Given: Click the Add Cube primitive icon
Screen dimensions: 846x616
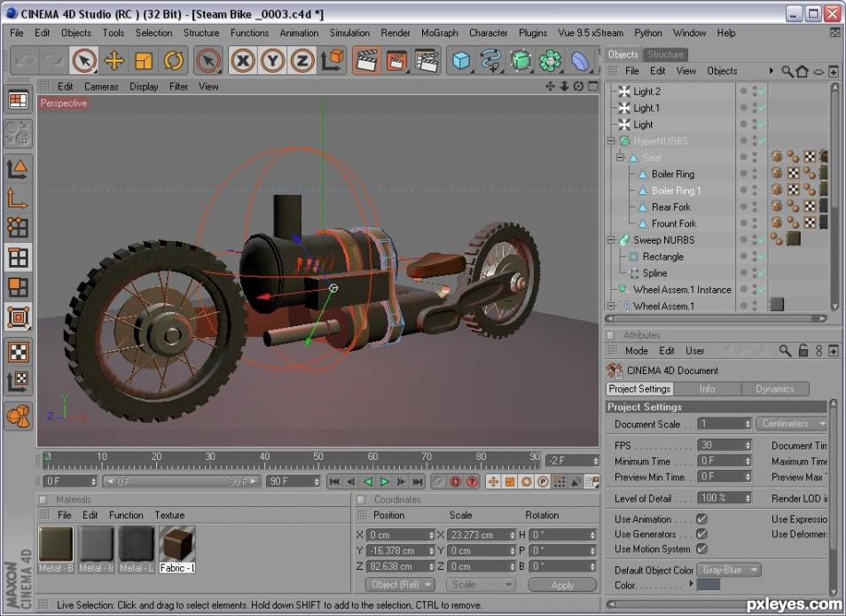Looking at the screenshot, I should click(461, 60).
